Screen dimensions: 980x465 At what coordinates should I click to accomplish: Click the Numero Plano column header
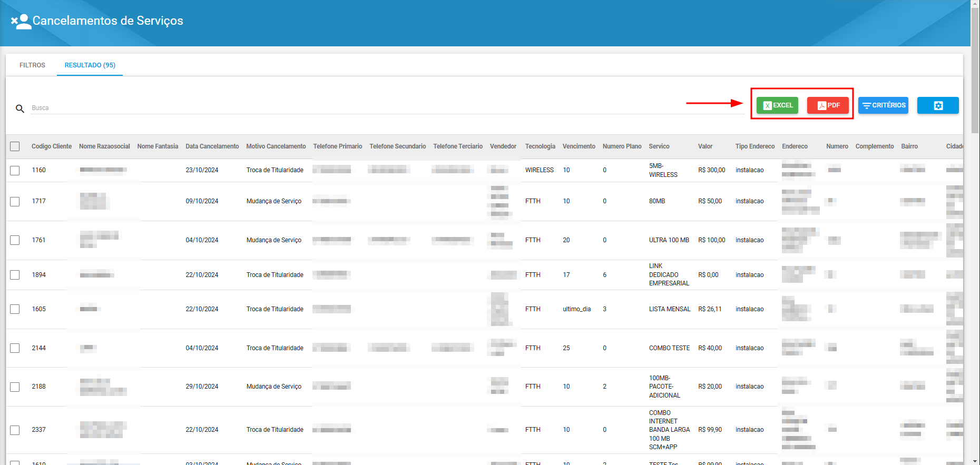pos(622,146)
